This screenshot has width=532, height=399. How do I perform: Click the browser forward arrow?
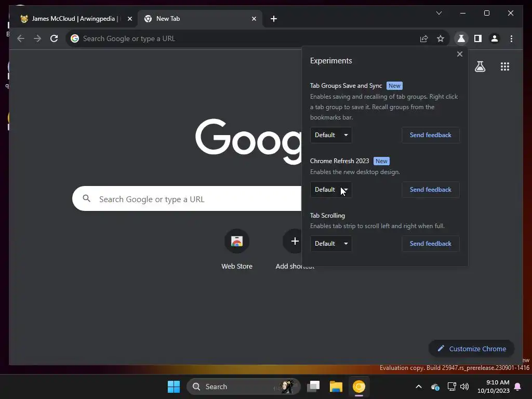click(37, 38)
